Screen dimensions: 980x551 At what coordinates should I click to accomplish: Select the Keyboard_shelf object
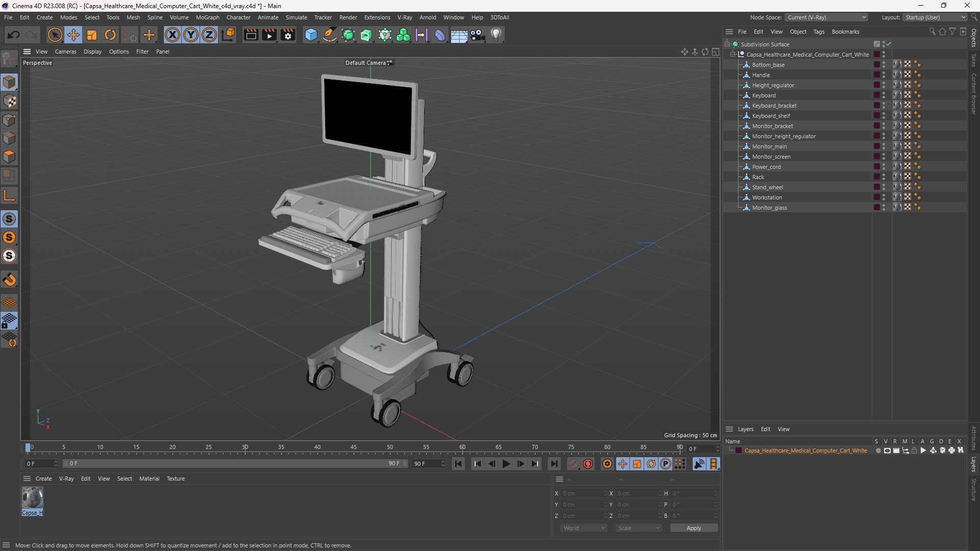pos(771,116)
